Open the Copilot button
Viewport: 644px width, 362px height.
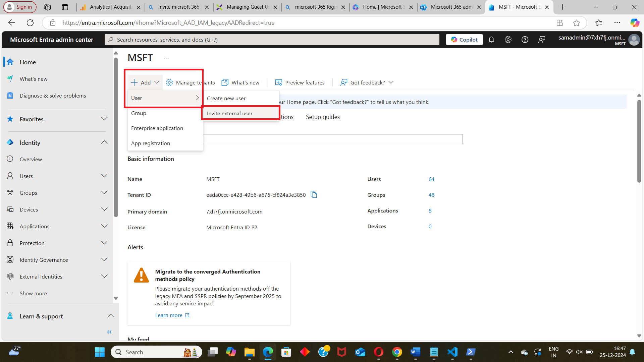pos(464,40)
